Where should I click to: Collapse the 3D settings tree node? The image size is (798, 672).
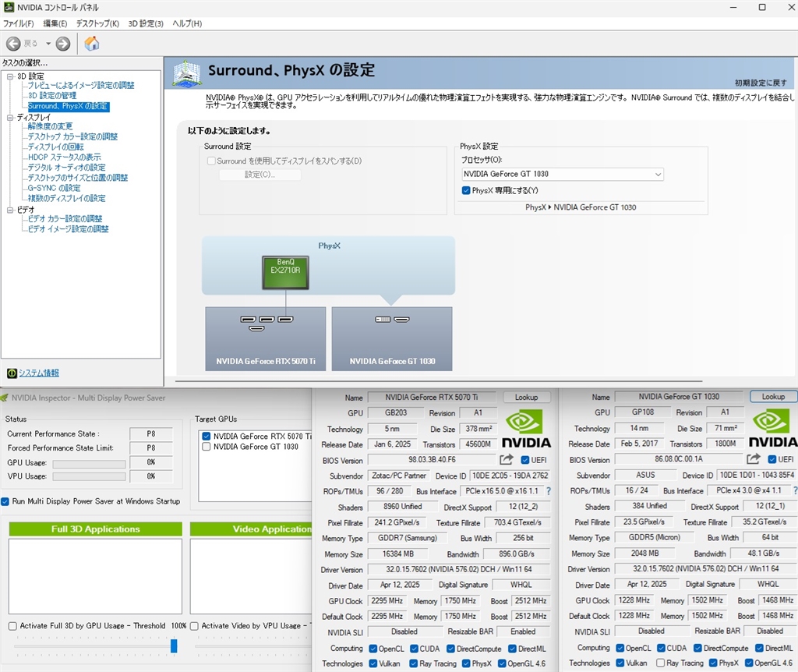[x=10, y=76]
